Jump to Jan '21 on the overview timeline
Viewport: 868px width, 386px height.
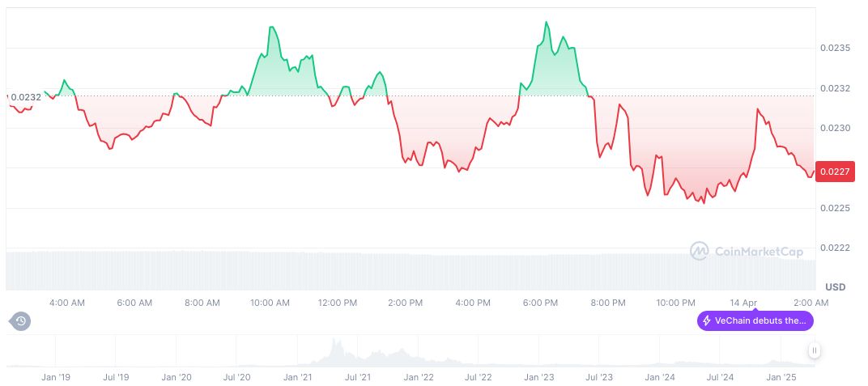[297, 377]
